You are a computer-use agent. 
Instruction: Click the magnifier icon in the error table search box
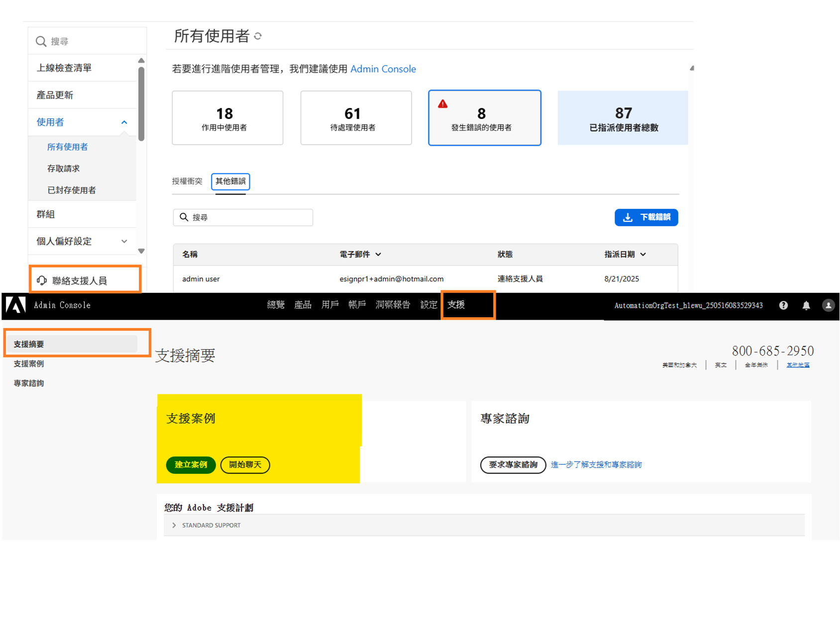point(184,217)
